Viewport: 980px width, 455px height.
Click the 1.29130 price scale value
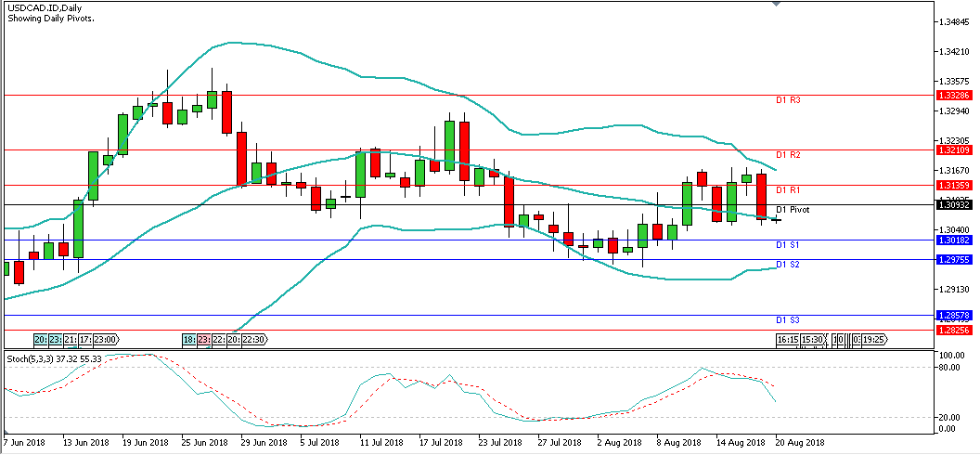pos(952,290)
